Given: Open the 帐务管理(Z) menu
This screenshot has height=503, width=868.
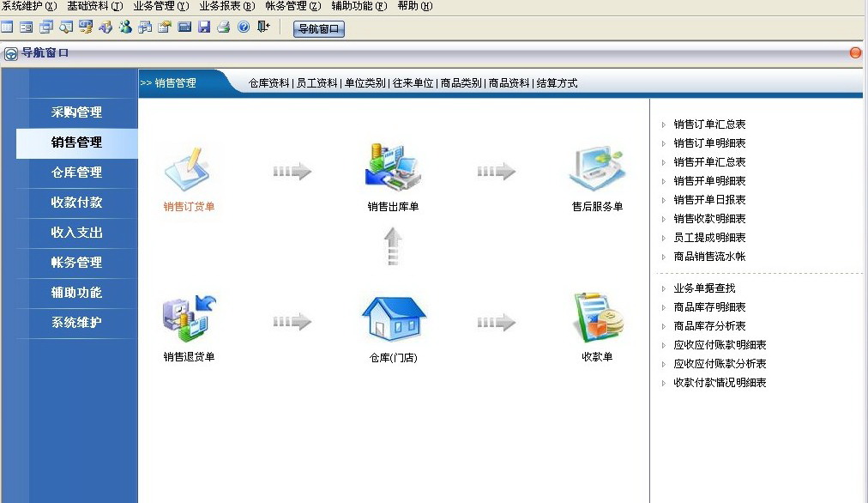Looking at the screenshot, I should pos(292,6).
